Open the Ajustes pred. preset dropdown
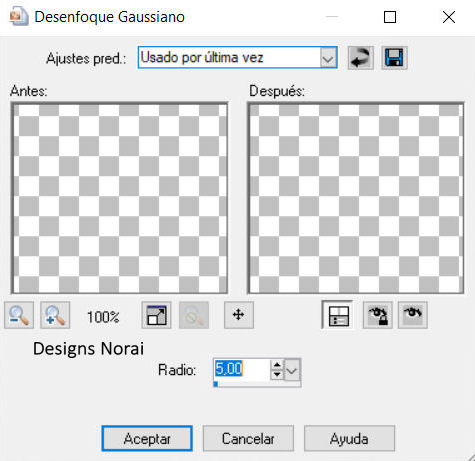Screen dimensions: 475x461 click(328, 58)
